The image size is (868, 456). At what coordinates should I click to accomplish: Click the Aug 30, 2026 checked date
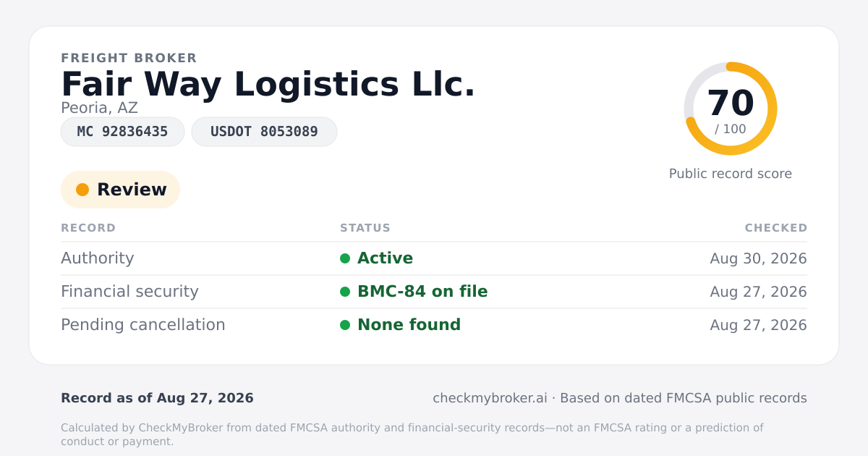pyautogui.click(x=759, y=258)
